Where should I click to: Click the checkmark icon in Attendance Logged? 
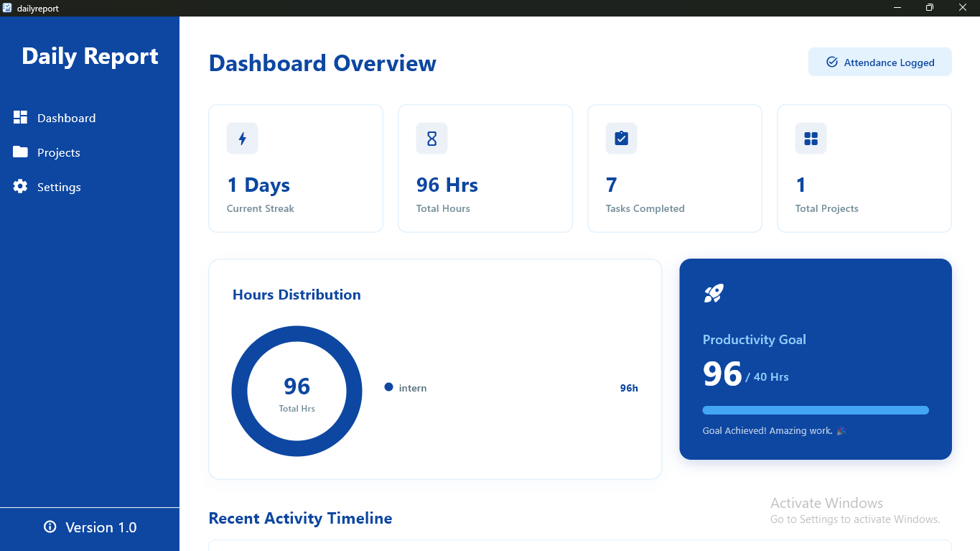832,62
